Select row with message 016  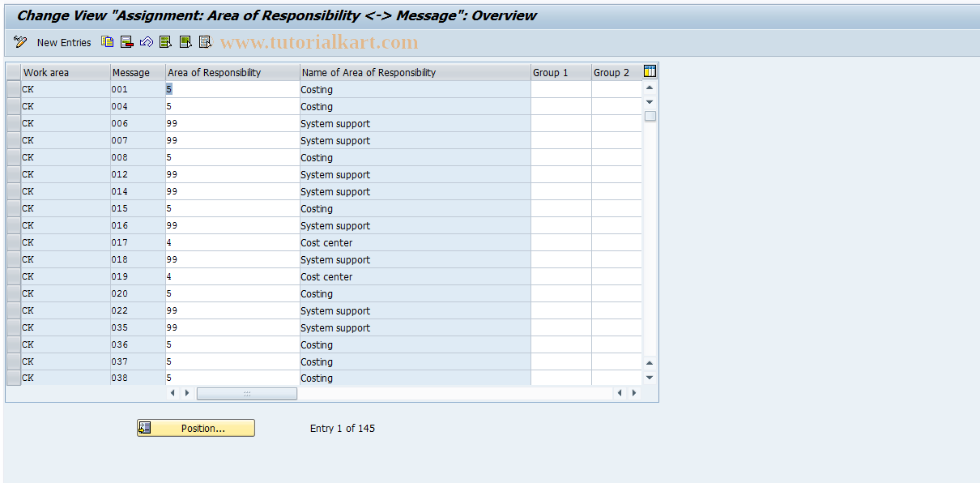tap(14, 225)
